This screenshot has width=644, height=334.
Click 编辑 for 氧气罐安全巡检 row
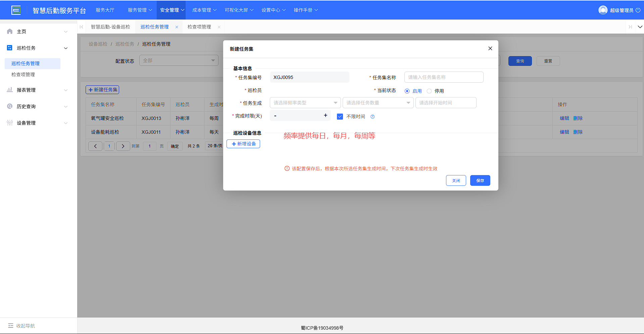tap(564, 118)
